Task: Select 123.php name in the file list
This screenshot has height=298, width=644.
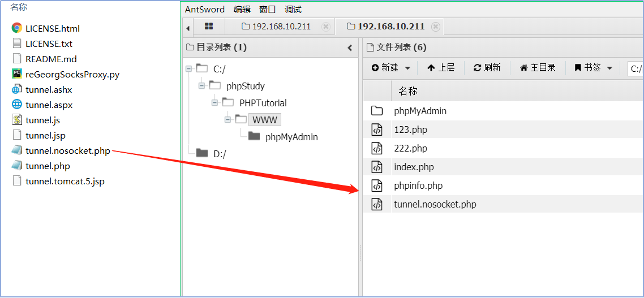Action: coord(410,129)
